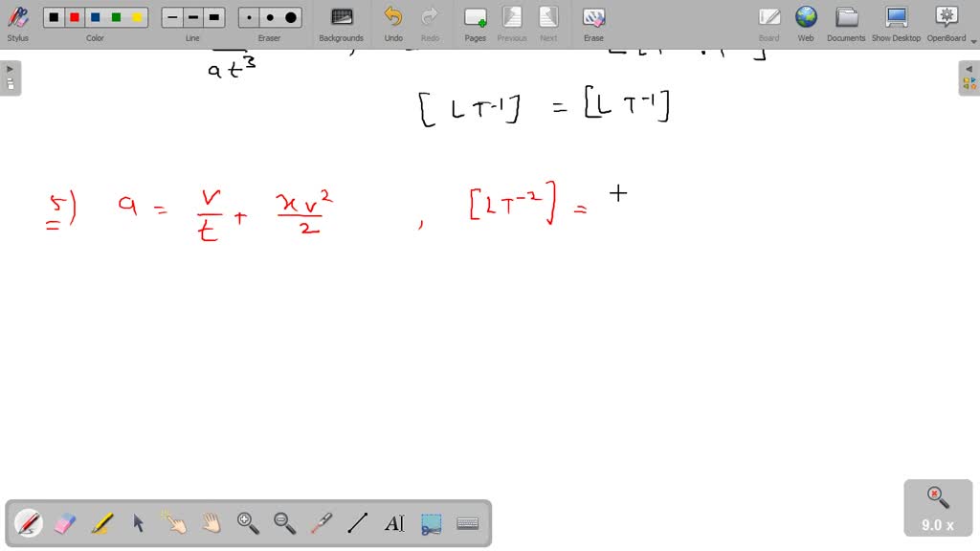The image size is (980, 551).
Task: Expand the left side panel
Action: (8, 68)
